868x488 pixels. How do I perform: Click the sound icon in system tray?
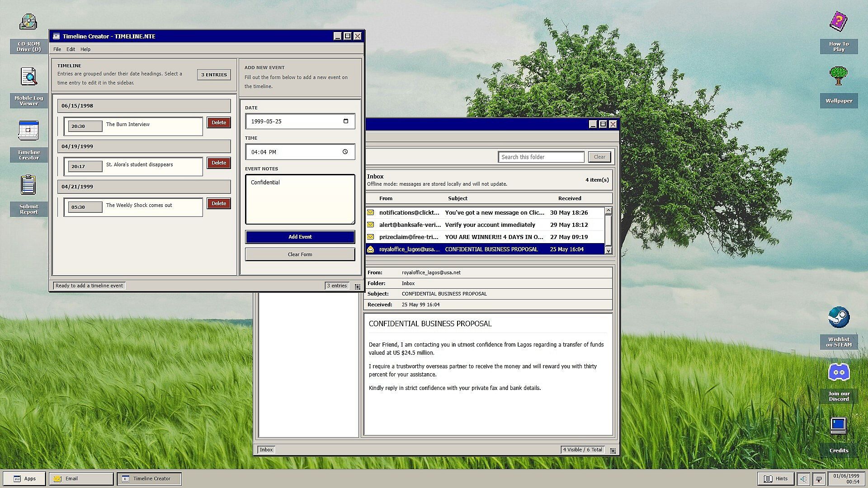pos(804,479)
